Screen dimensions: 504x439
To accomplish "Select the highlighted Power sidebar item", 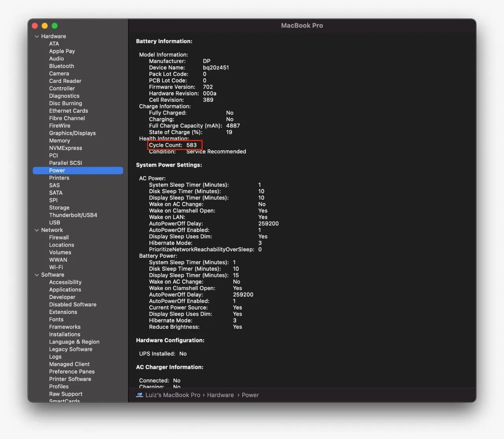I will coord(57,171).
